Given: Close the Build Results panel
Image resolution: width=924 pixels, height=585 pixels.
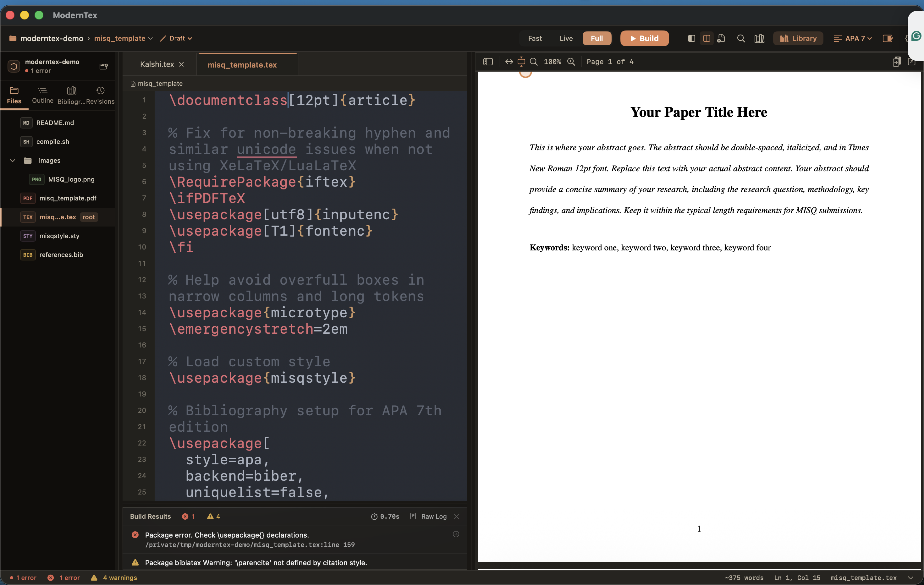Looking at the screenshot, I should click(x=457, y=516).
